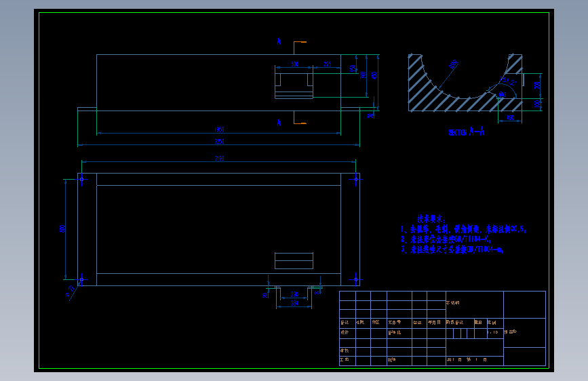Select technical note line 1 about C0.5 chamfer
This screenshot has height=381, width=588.
(463, 229)
